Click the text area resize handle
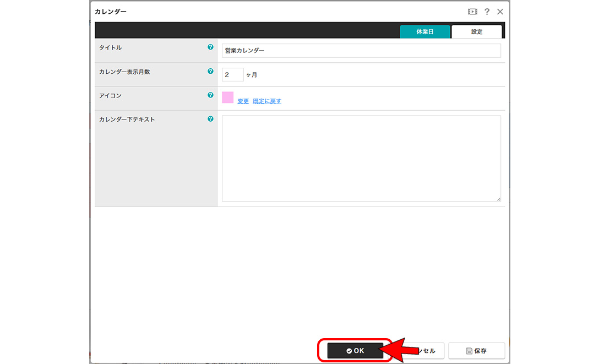599x364 pixels. [498, 199]
